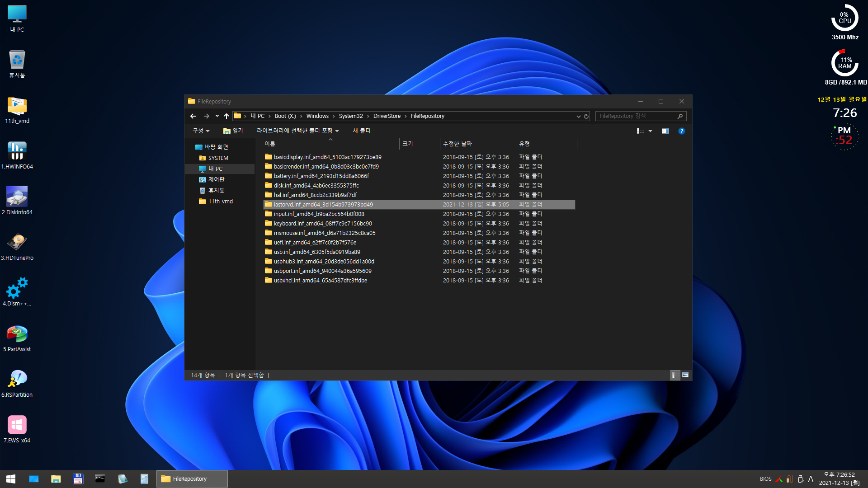868x488 pixels.
Task: Click FileRepository taskbar window button
Action: click(192, 479)
